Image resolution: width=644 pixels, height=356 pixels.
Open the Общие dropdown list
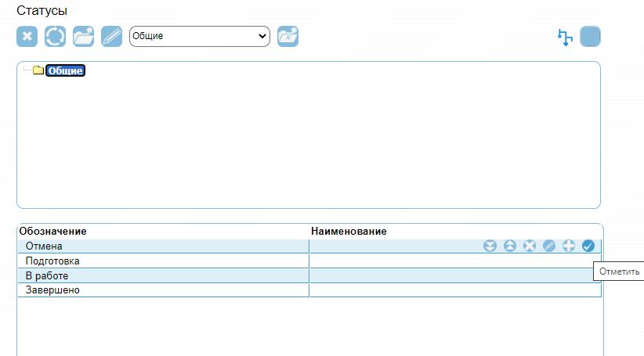point(199,36)
